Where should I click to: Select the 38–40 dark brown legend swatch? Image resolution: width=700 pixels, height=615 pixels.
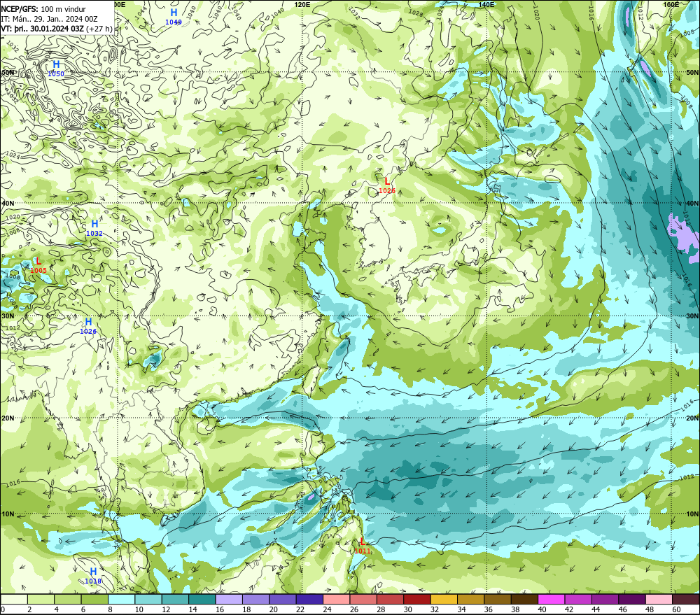[x=525, y=599]
